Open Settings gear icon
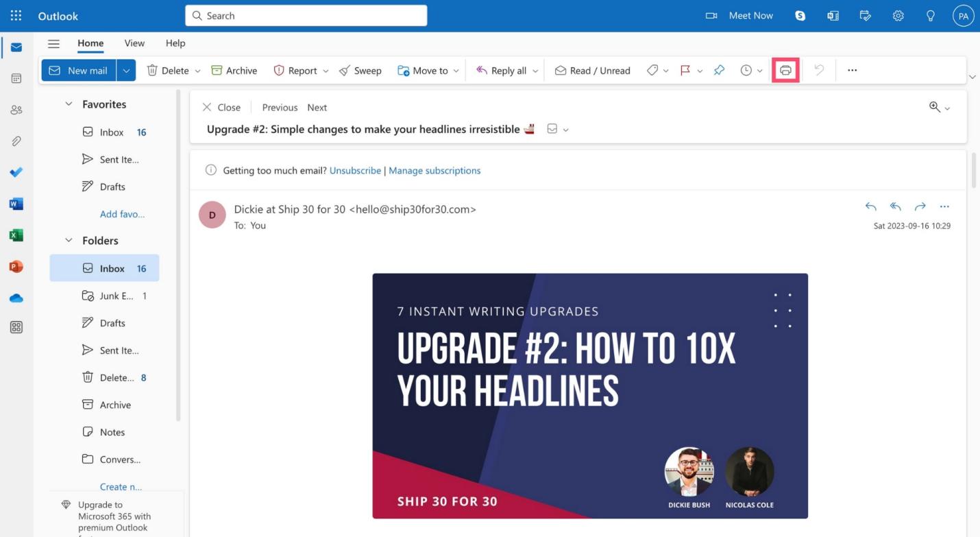 [x=898, y=15]
